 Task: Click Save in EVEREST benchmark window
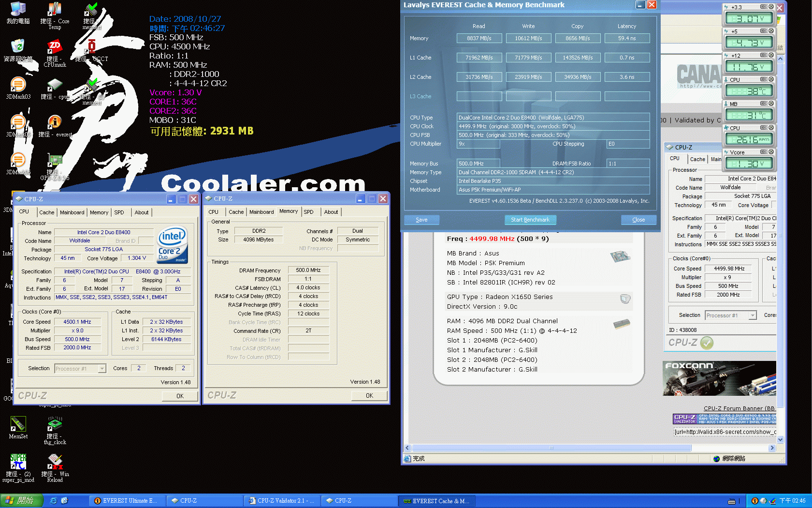coord(421,220)
